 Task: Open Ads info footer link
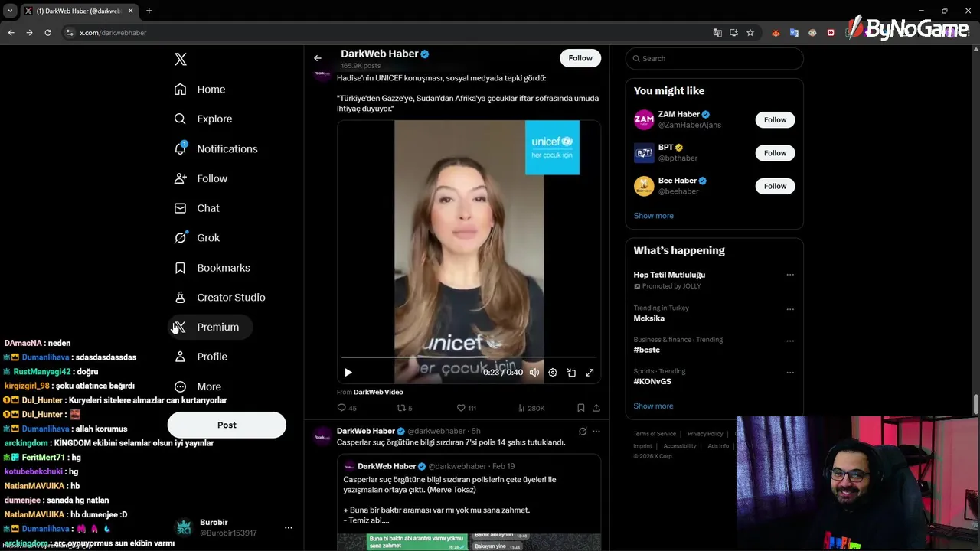718,446
